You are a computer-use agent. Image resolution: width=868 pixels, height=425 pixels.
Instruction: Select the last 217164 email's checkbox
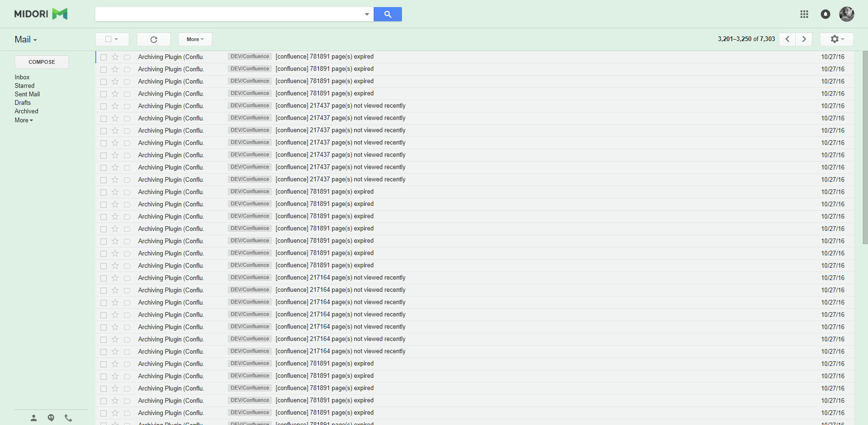103,352
